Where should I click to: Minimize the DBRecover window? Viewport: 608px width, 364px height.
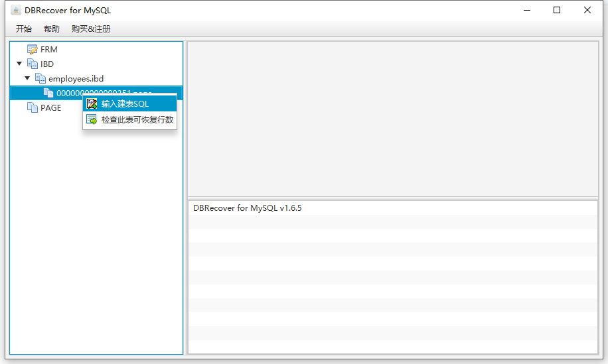(527, 11)
